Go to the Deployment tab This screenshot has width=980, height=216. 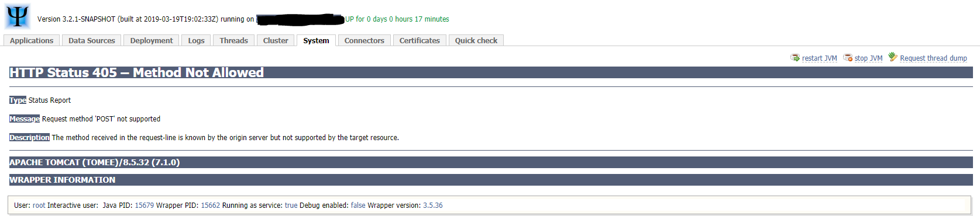pyautogui.click(x=152, y=40)
